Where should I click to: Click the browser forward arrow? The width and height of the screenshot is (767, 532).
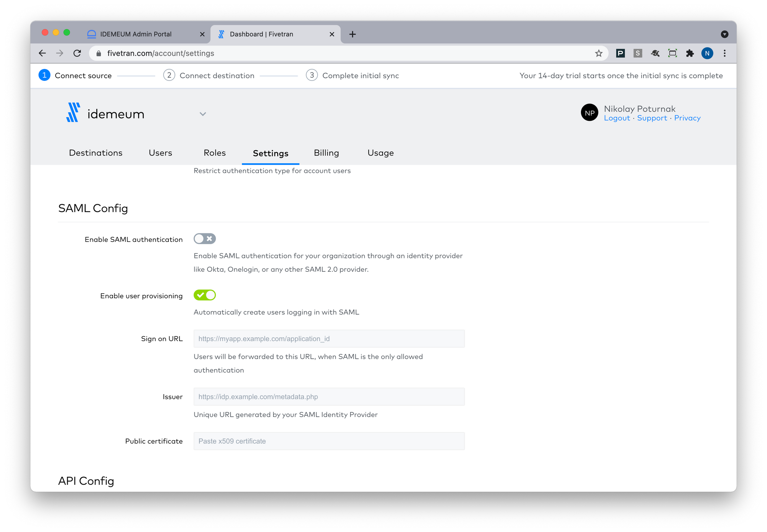point(59,53)
